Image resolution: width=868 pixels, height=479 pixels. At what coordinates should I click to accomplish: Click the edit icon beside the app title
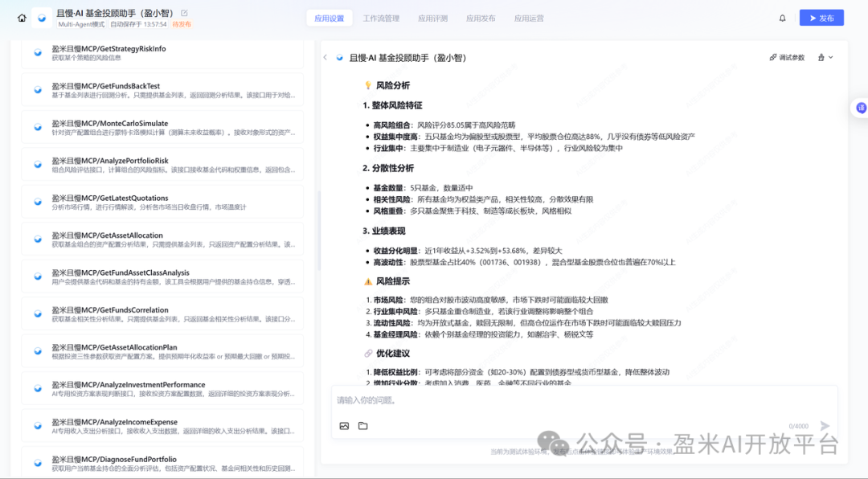pyautogui.click(x=185, y=13)
